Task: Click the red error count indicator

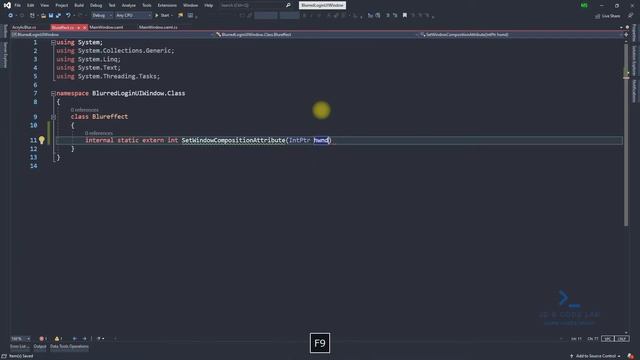Action: tap(43, 339)
